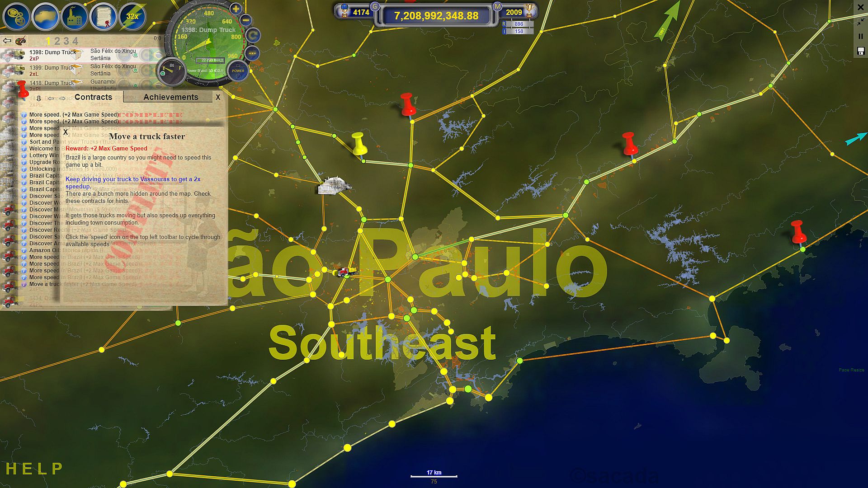Image resolution: width=868 pixels, height=488 pixels.
Task: Collapse truck list with back arrow
Action: [x=7, y=41]
